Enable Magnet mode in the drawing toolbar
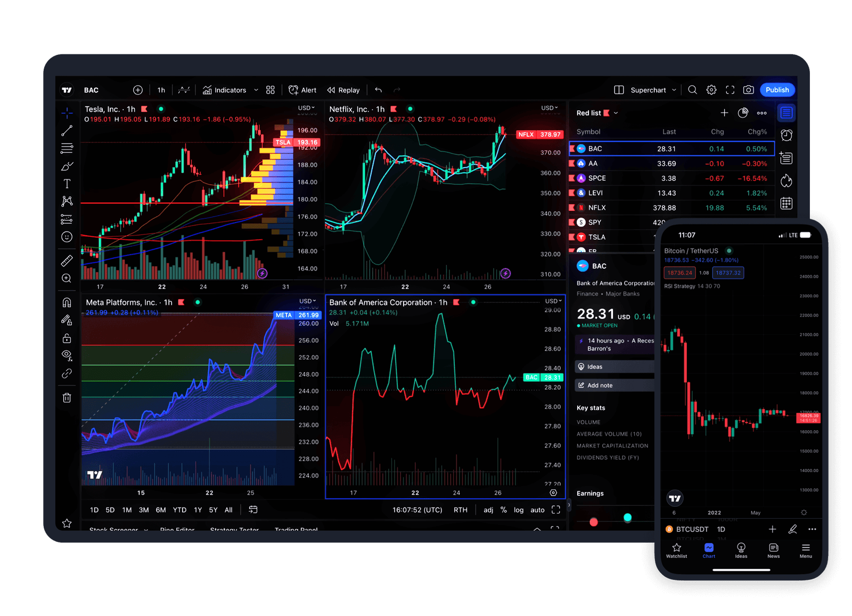 pyautogui.click(x=67, y=302)
